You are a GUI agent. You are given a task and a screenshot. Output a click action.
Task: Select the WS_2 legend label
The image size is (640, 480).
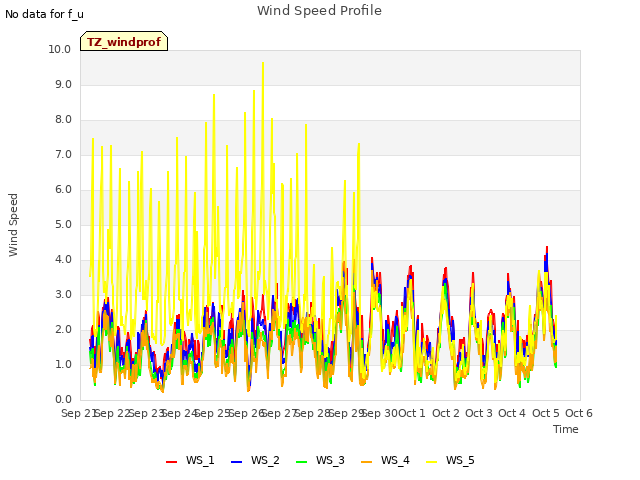tap(265, 460)
